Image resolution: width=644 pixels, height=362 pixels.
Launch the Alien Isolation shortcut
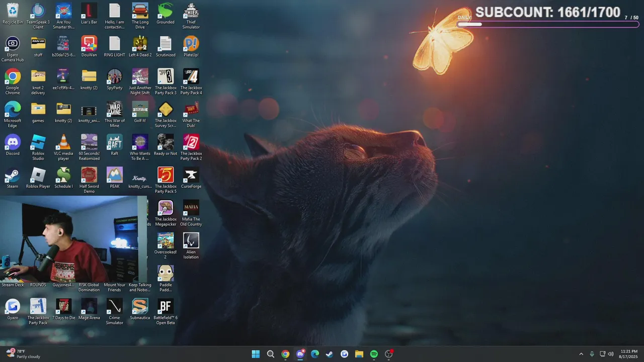coord(191,246)
